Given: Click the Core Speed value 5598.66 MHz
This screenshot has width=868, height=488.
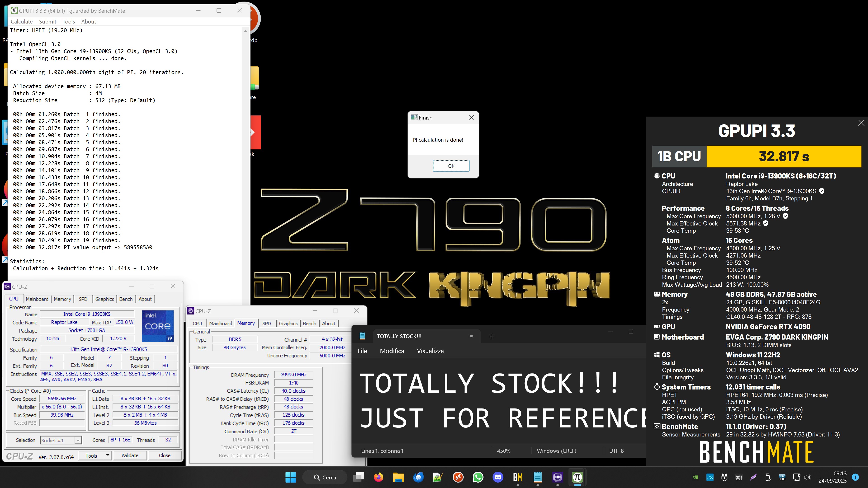Looking at the screenshot, I should tap(62, 398).
